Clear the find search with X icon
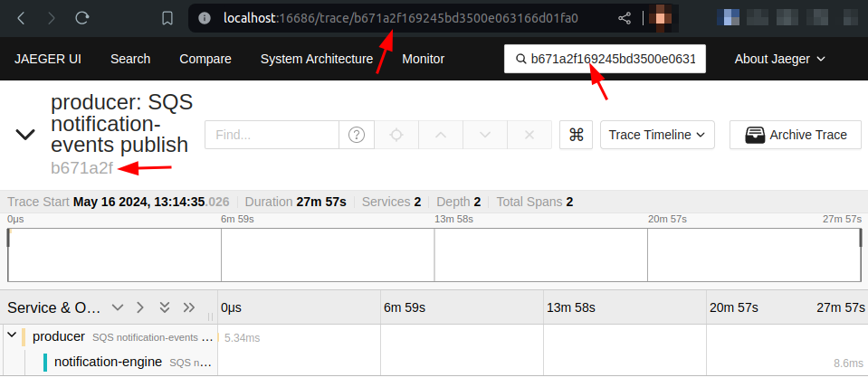 529,135
